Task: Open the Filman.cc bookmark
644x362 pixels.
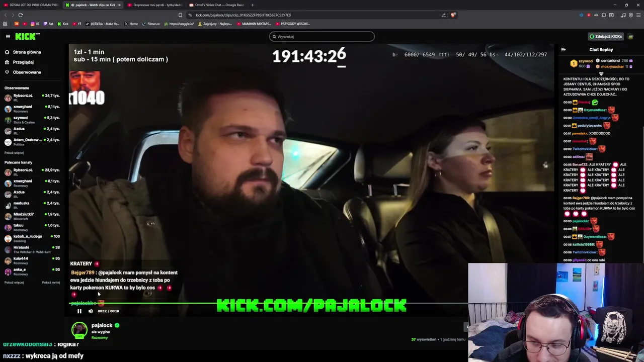Action: point(151,24)
